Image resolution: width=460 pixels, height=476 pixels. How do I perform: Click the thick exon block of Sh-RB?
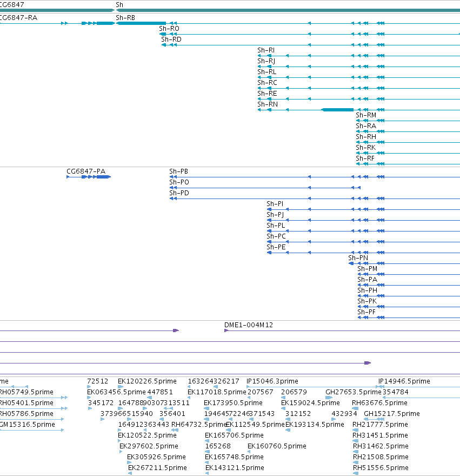click(x=142, y=23)
